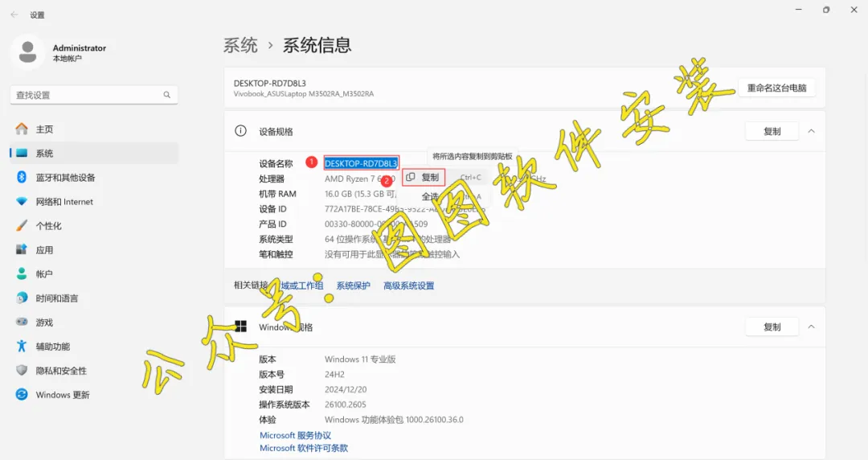Open Microsoft 软件许可条款 link

tap(303, 448)
